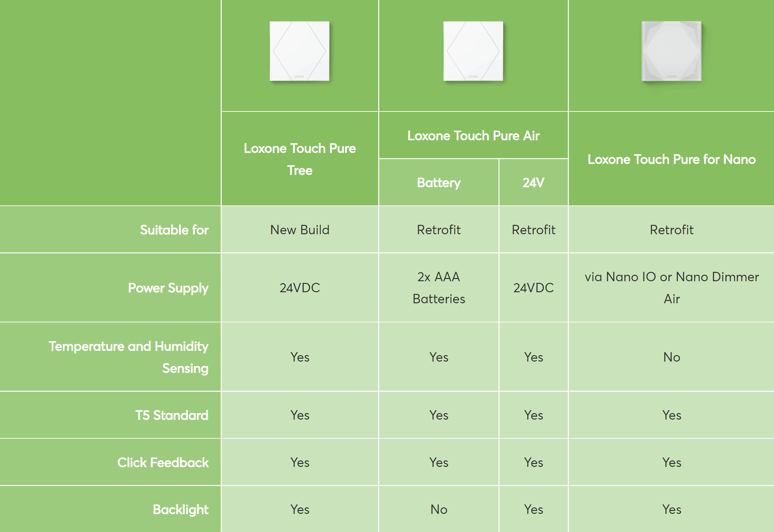The height and width of the screenshot is (532, 774).
Task: Click the Touch Pure Tree product image
Action: click(299, 51)
